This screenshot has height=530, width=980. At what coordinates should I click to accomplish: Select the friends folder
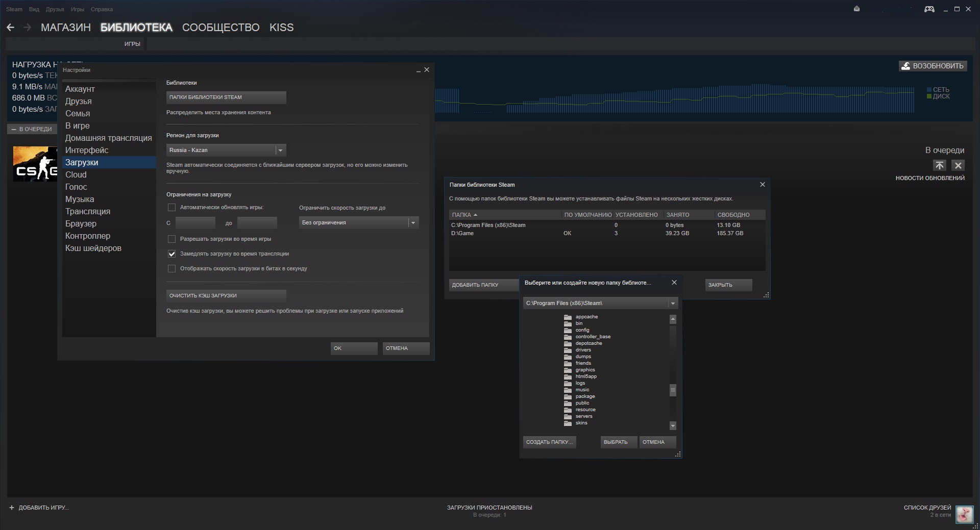pyautogui.click(x=583, y=363)
